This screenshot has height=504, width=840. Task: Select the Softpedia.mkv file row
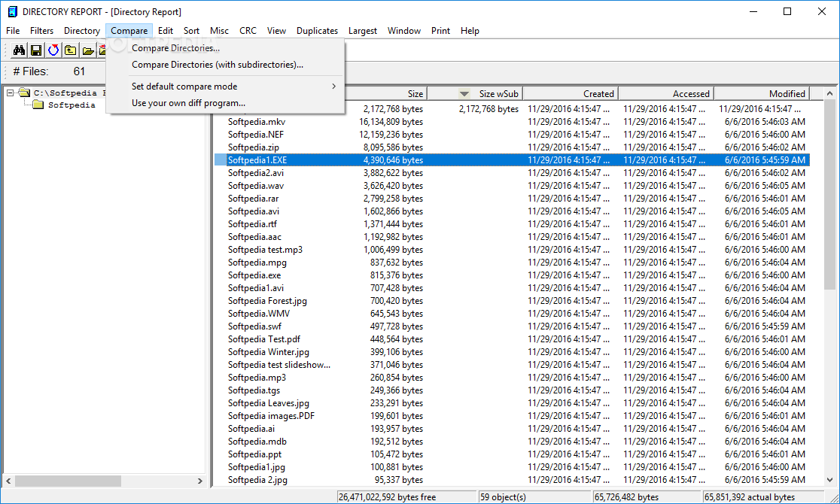point(512,122)
